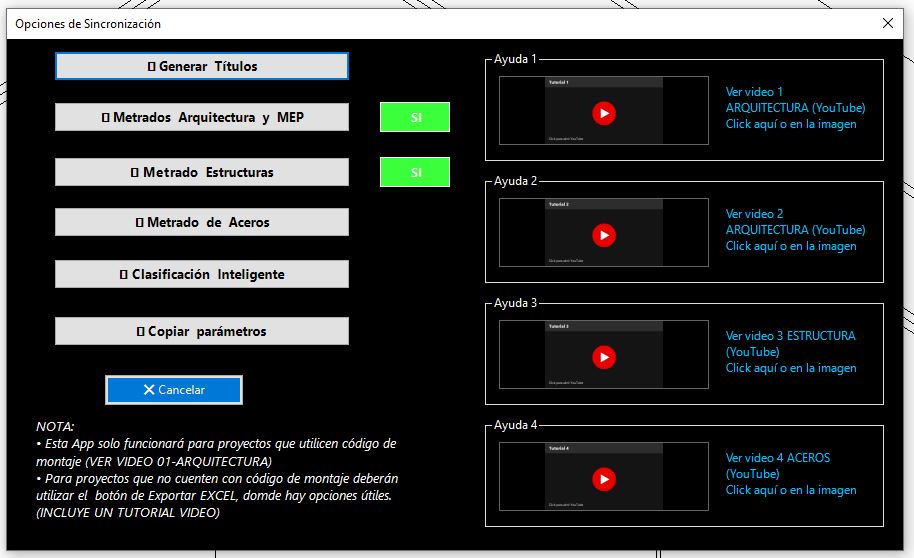Viewport: 914px width, 558px height.
Task: Open the Ver video 2 ARQUITECTURA link
Action: (795, 230)
